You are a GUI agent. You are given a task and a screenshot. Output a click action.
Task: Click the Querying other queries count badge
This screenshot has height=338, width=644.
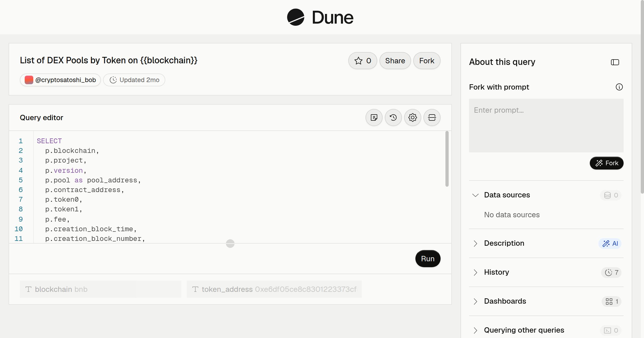point(611,330)
